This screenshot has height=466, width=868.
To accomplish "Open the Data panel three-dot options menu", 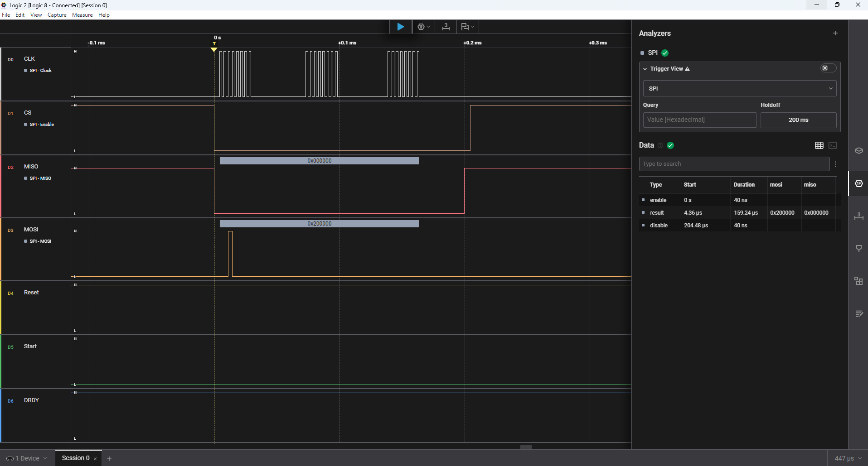I will (835, 164).
